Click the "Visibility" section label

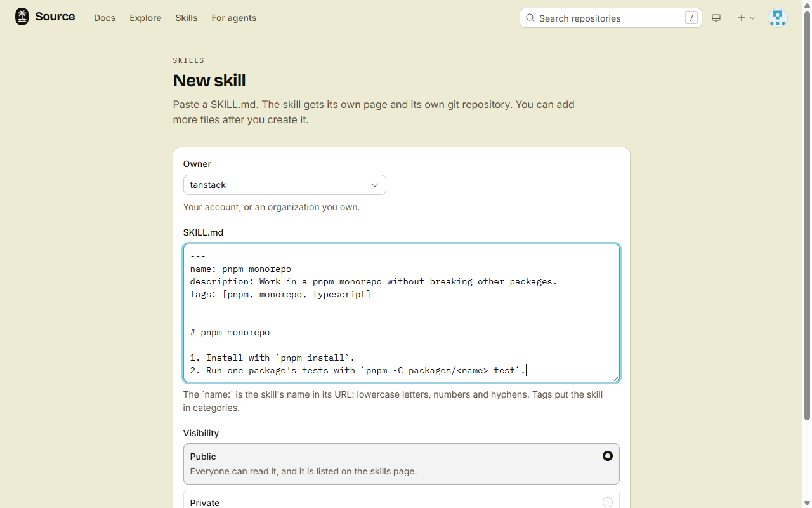(201, 433)
